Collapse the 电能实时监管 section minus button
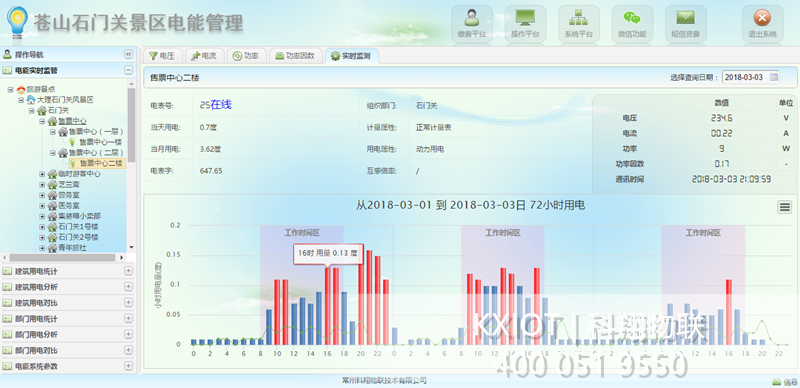 point(128,70)
